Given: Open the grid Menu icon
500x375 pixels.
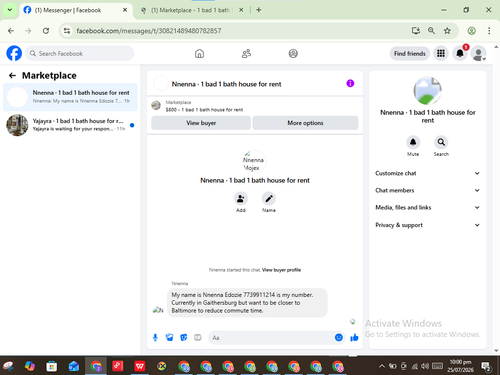Looking at the screenshot, I should [441, 53].
